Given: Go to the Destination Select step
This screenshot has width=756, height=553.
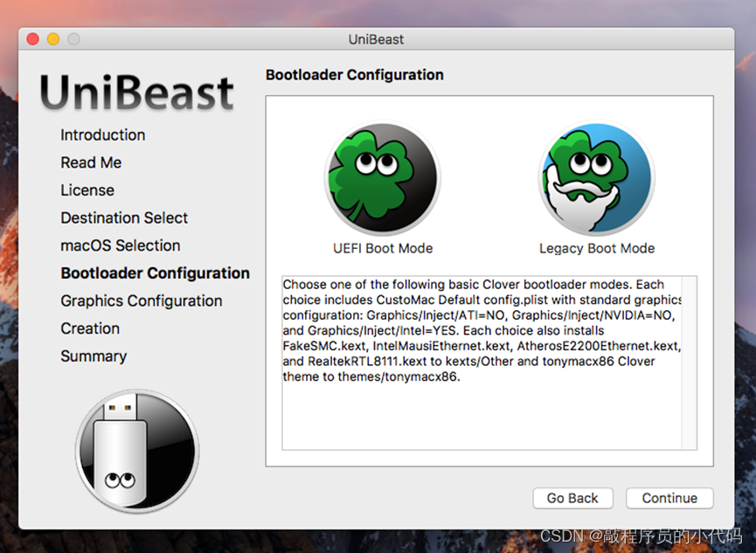Looking at the screenshot, I should [x=124, y=218].
